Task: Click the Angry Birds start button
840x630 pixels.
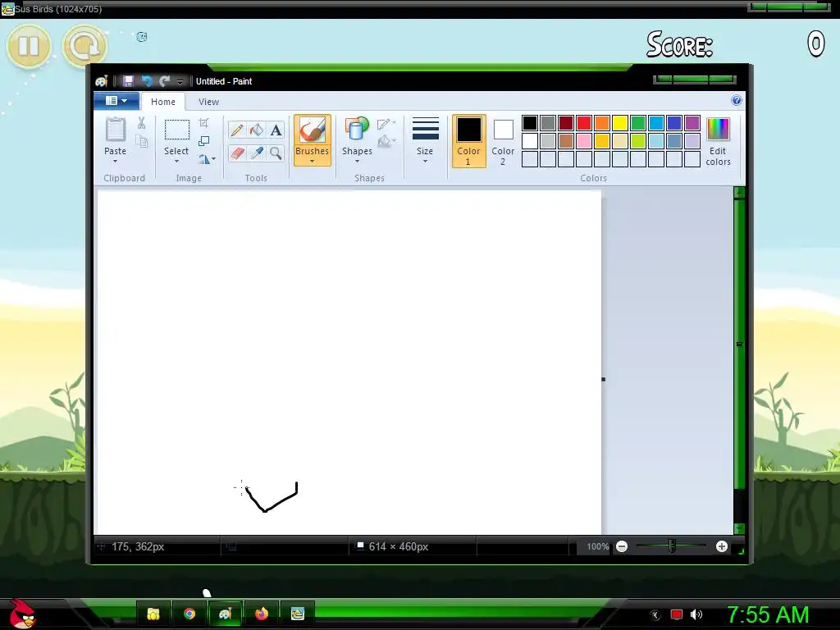Action: pos(21,614)
